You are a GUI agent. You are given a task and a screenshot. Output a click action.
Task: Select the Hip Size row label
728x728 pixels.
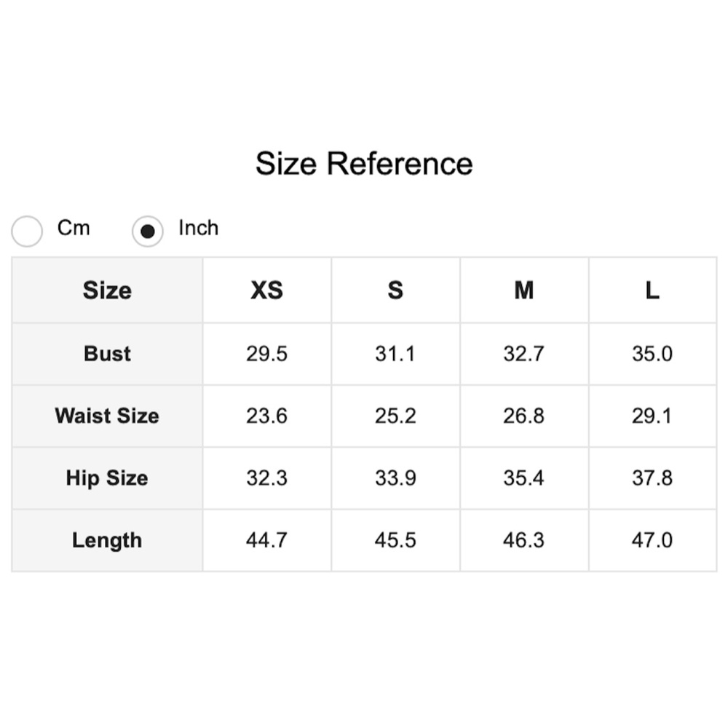pos(107,478)
